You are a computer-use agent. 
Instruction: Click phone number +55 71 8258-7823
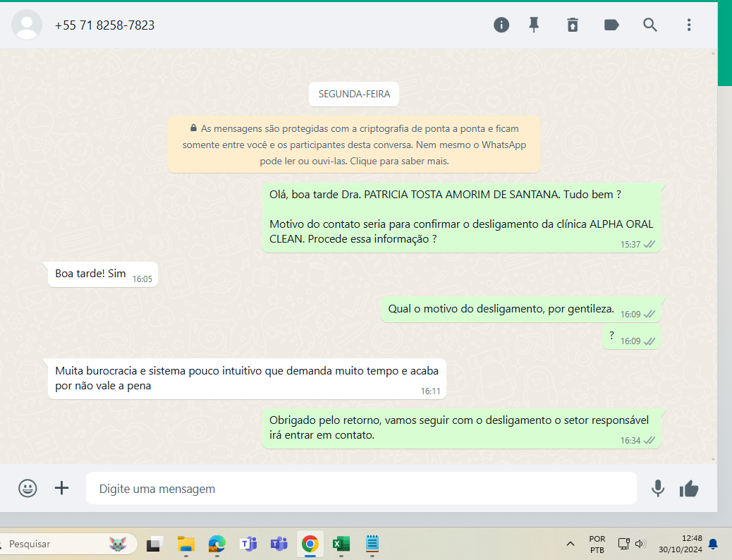coord(104,25)
